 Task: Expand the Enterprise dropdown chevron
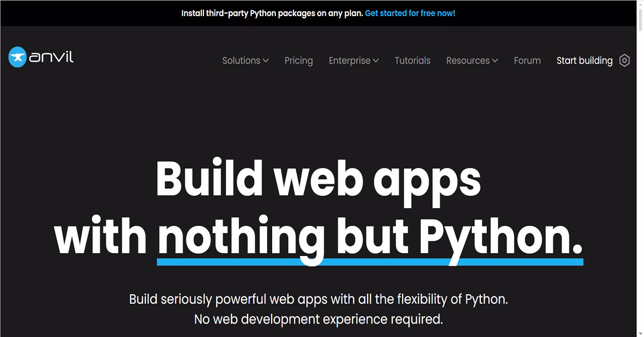tap(376, 61)
